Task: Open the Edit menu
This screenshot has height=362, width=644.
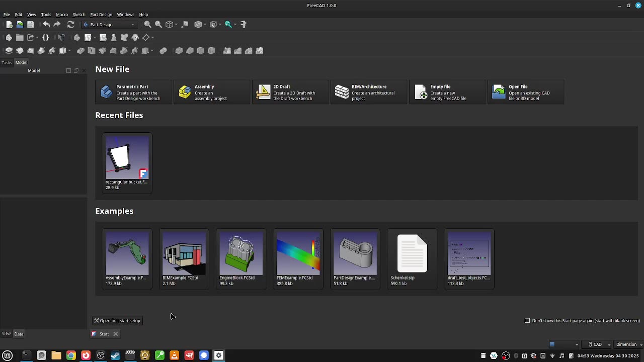Action: (x=19, y=15)
